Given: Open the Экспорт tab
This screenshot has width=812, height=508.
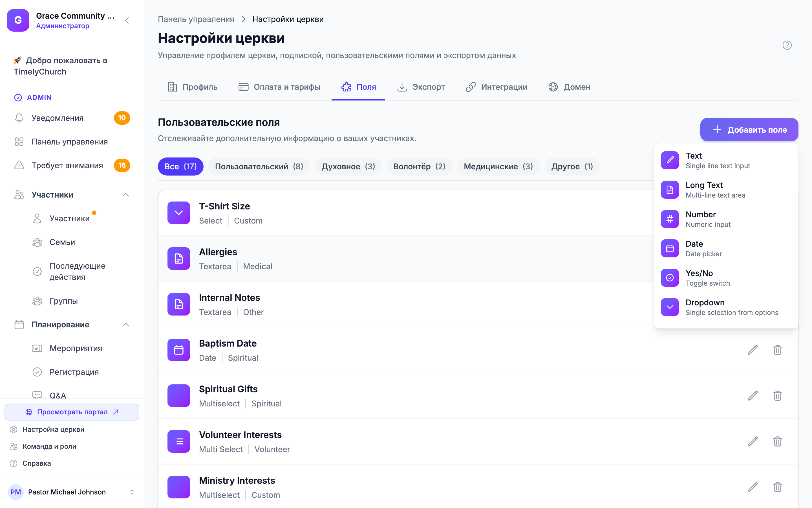Looking at the screenshot, I should tap(421, 87).
